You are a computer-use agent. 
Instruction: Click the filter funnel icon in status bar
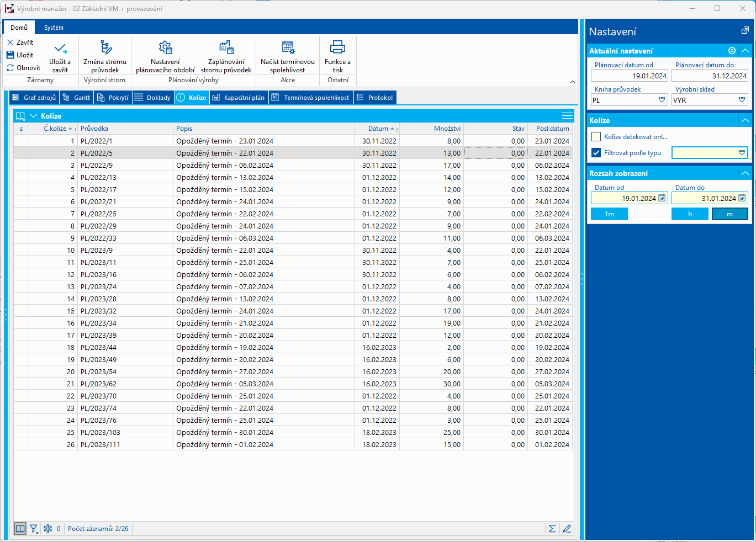(x=34, y=529)
